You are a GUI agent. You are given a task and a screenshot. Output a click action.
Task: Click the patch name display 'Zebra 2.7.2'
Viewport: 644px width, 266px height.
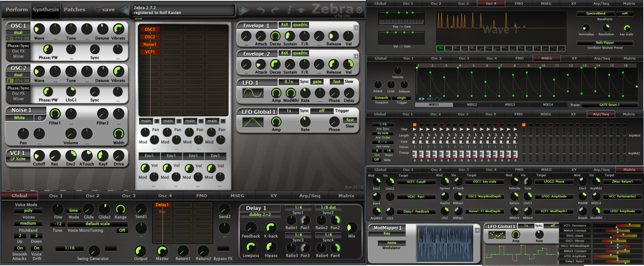coord(184,10)
